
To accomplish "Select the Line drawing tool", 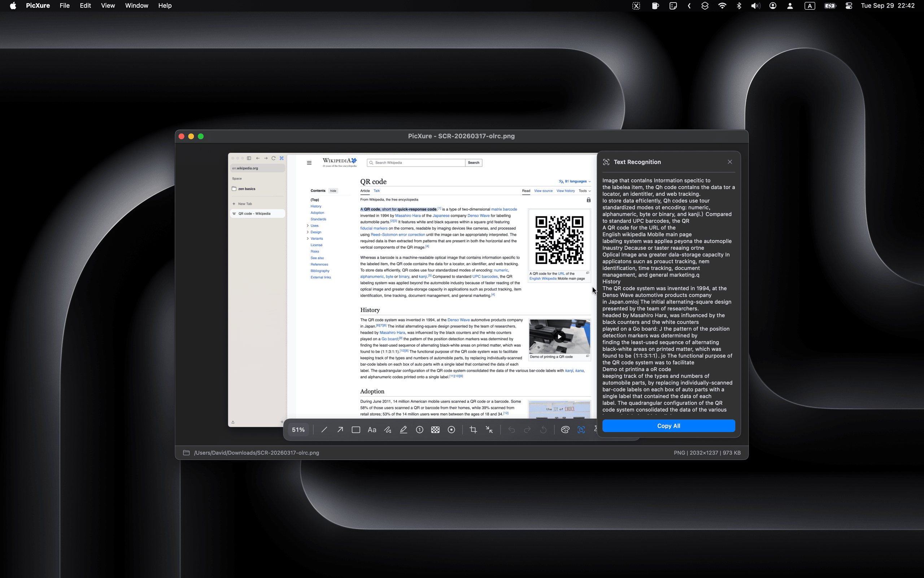I will [x=324, y=430].
